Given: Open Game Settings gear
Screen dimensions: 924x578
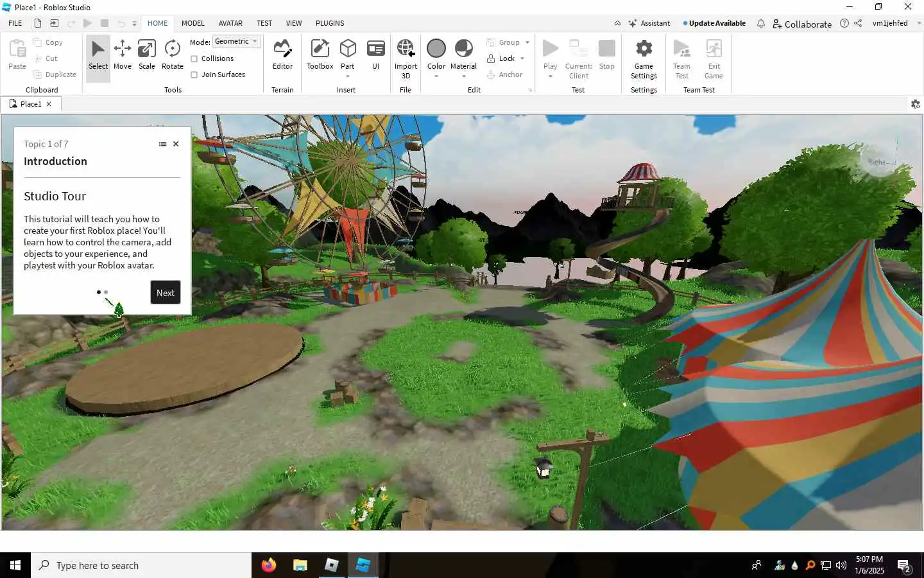Looking at the screenshot, I should 644,49.
